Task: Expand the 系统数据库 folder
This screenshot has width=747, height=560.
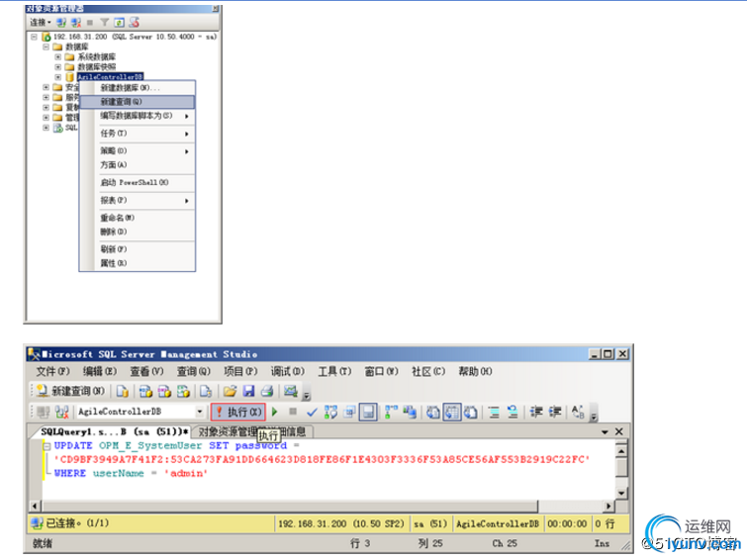Action: pyautogui.click(x=57, y=56)
